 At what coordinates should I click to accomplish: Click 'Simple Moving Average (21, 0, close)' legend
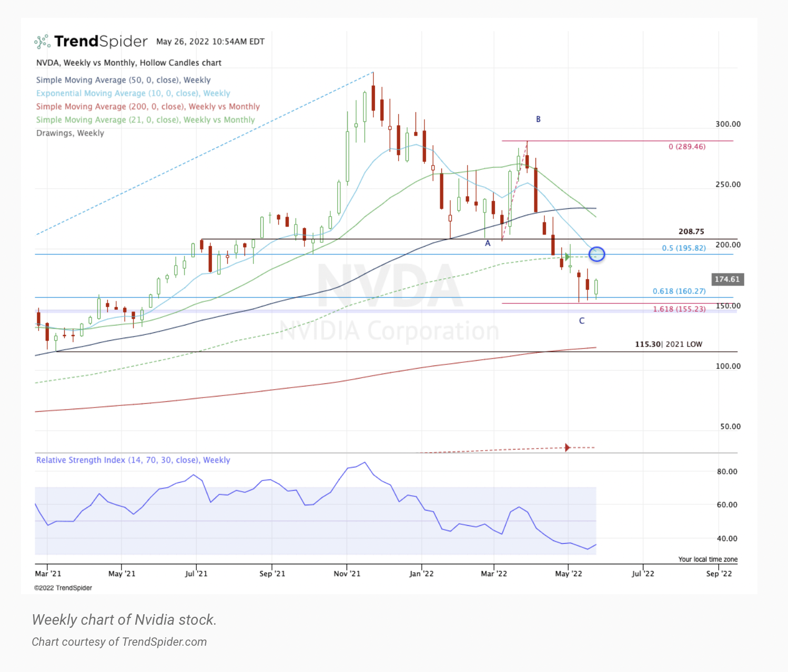145,120
